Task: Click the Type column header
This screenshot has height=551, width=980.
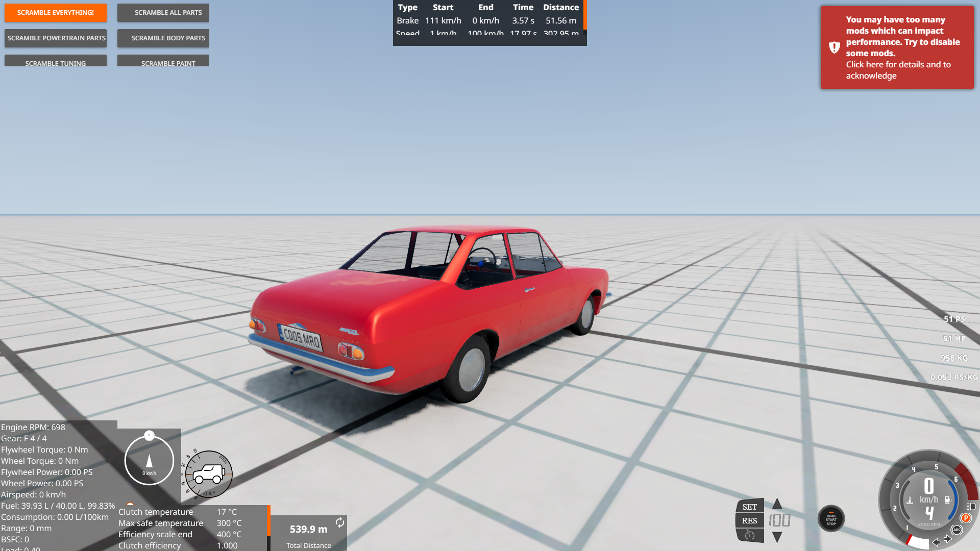Action: coord(407,7)
